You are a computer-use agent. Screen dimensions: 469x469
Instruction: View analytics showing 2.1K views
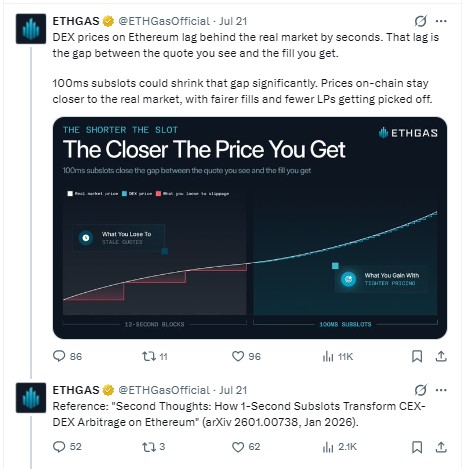[x=339, y=447]
